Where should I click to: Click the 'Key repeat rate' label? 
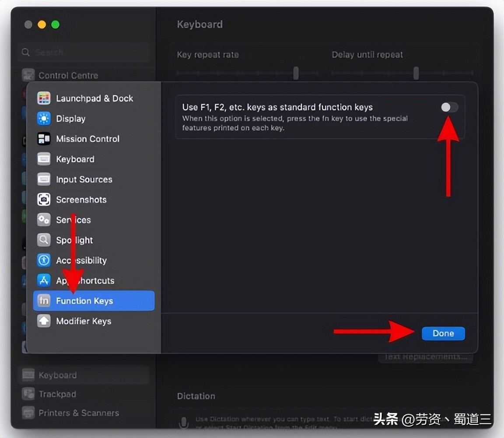(x=208, y=55)
